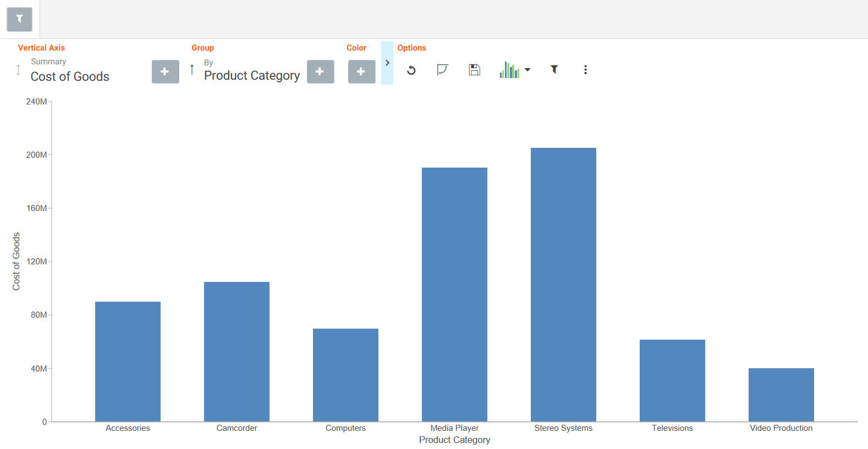Click the save floppy disk icon
Image resolution: width=868 pixels, height=449 pixels.
pyautogui.click(x=474, y=70)
